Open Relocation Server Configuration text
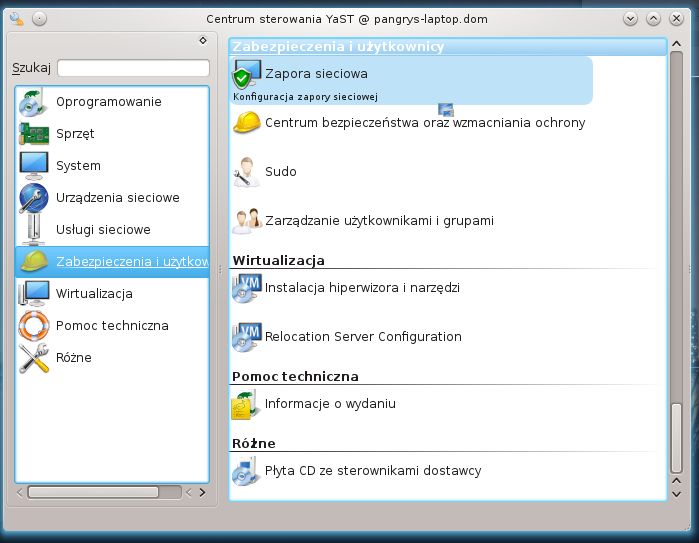Viewport: 699px width, 543px height. click(363, 337)
